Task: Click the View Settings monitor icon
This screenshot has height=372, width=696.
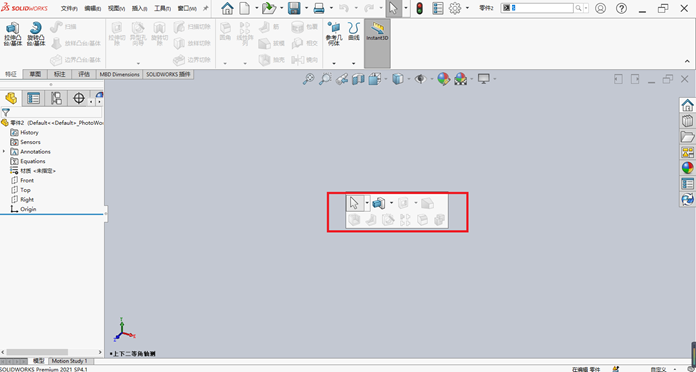Action: click(483, 79)
